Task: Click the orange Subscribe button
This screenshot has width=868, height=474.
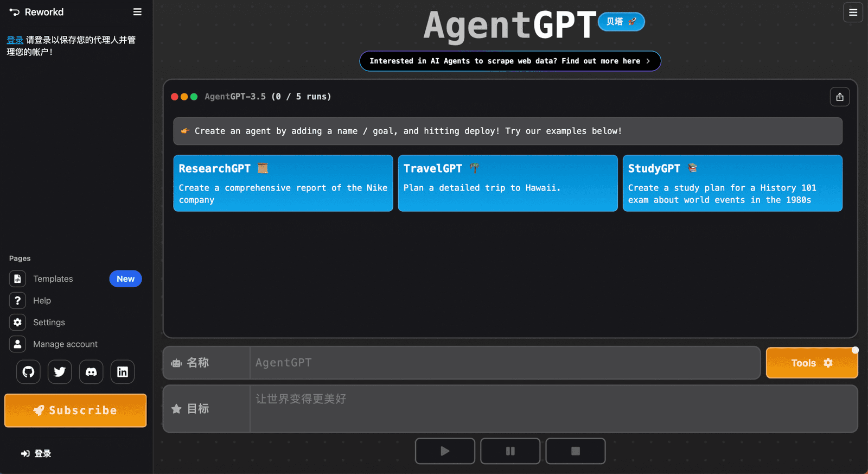Action: coord(75,410)
